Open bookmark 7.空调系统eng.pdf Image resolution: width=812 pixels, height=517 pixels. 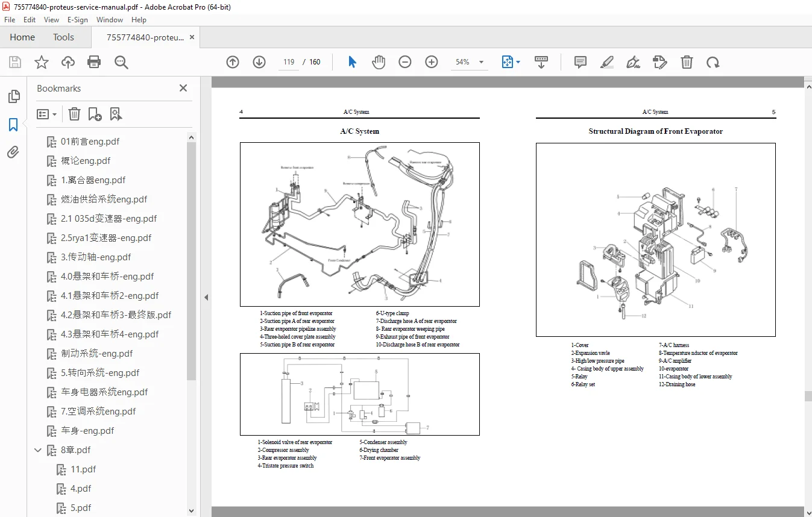98,412
